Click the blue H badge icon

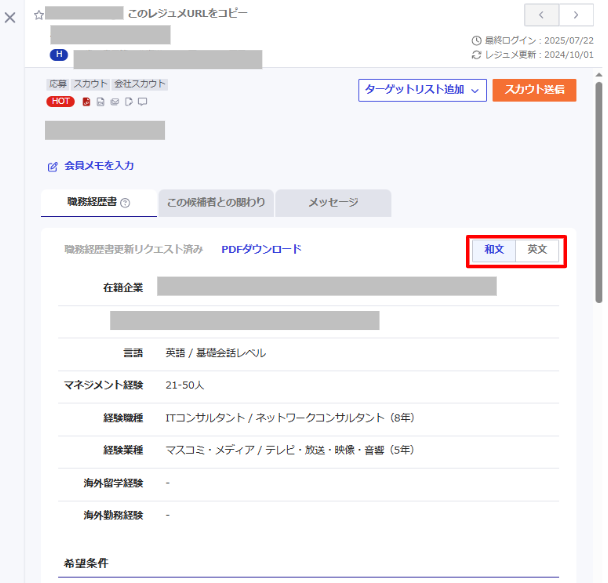(x=59, y=55)
